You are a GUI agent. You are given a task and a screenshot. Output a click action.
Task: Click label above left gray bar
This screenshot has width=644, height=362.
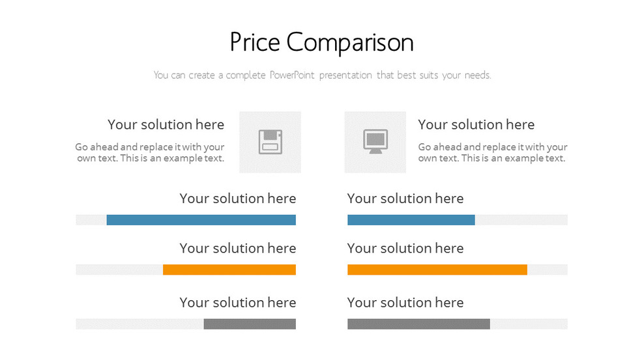pyautogui.click(x=238, y=303)
